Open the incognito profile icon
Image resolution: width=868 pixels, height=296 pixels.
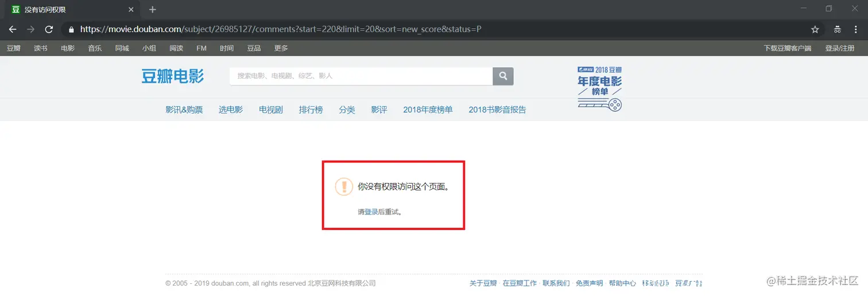click(838, 29)
